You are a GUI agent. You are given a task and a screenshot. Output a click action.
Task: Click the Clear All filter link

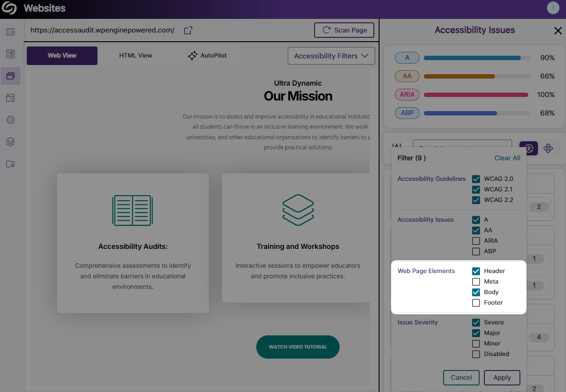click(x=507, y=158)
